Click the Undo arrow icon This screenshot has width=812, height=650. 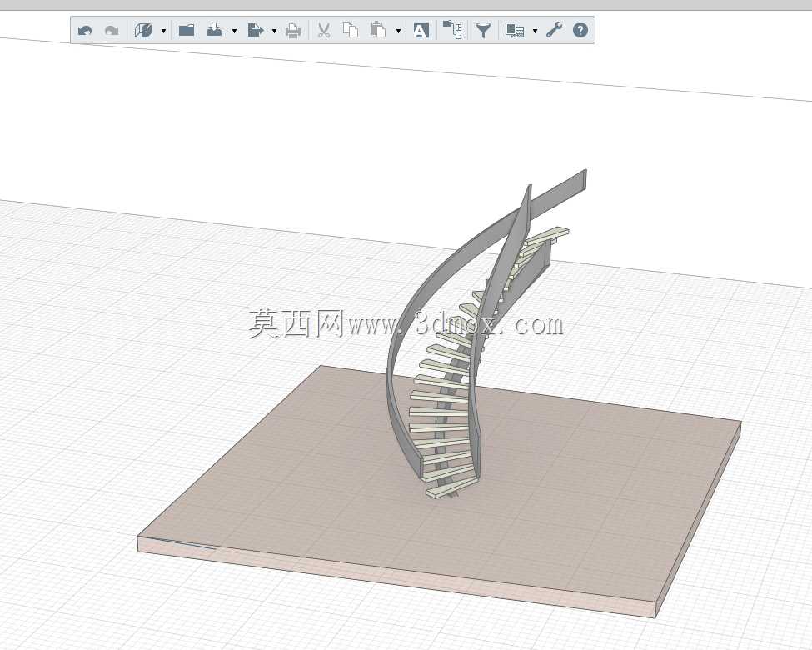(x=85, y=31)
